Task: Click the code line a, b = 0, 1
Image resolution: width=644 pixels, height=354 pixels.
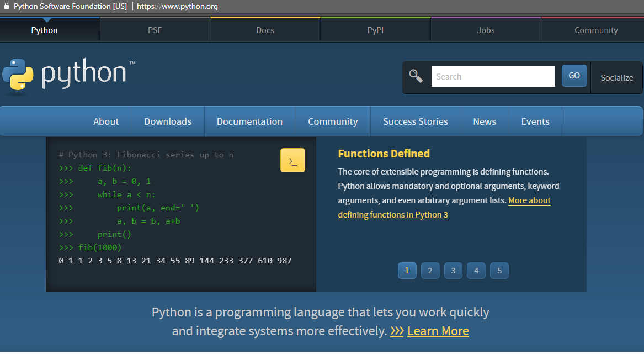Action: tap(124, 181)
